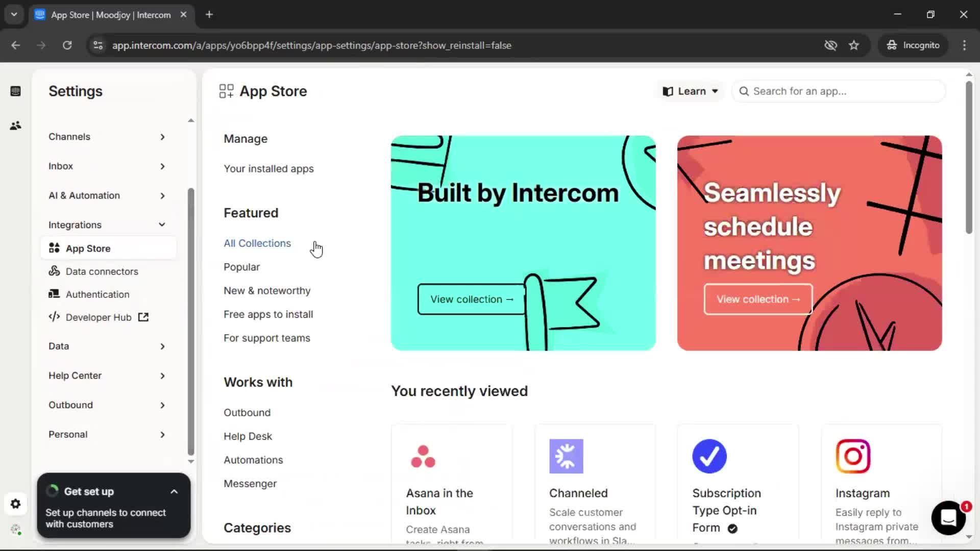View the Built by Intercom collection
This screenshot has width=980, height=551.
(x=472, y=299)
